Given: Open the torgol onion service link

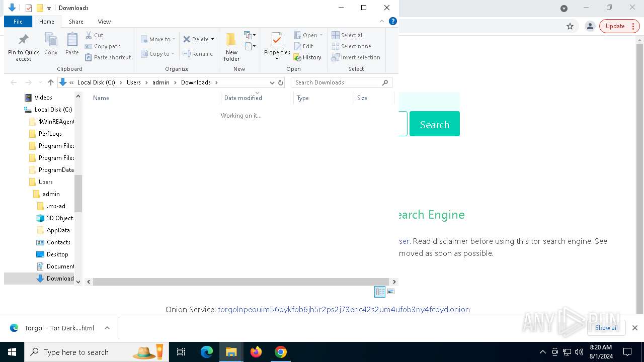Looking at the screenshot, I should pyautogui.click(x=344, y=310).
